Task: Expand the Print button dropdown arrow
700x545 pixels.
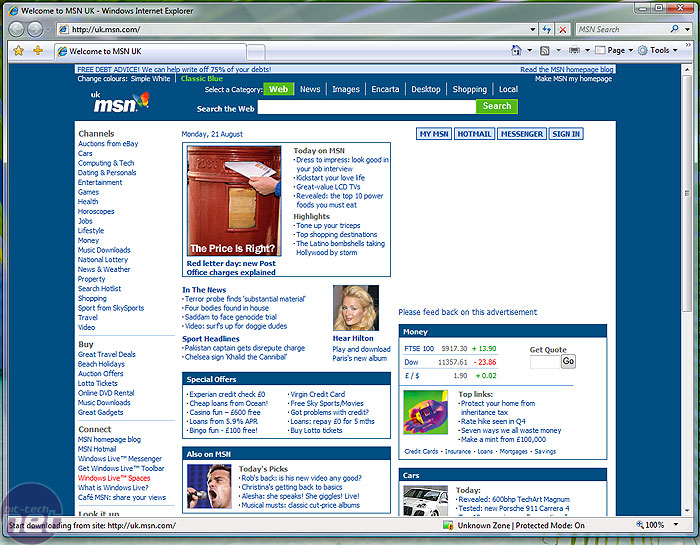Action: point(587,50)
